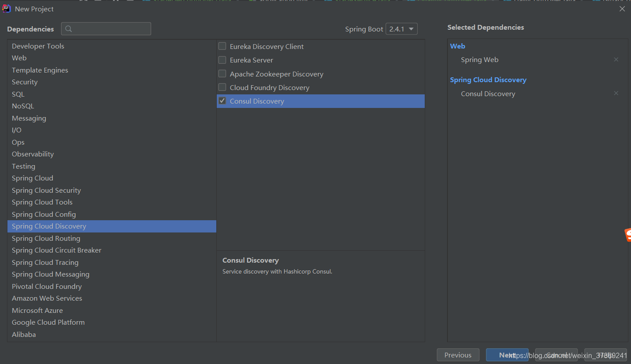
Task: Select Developer Tools category
Action: tap(112, 46)
